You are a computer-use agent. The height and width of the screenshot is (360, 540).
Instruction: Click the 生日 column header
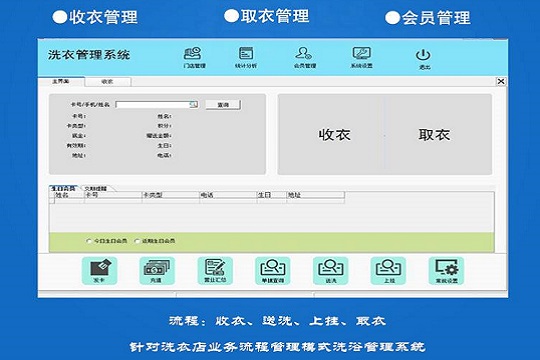(272, 195)
